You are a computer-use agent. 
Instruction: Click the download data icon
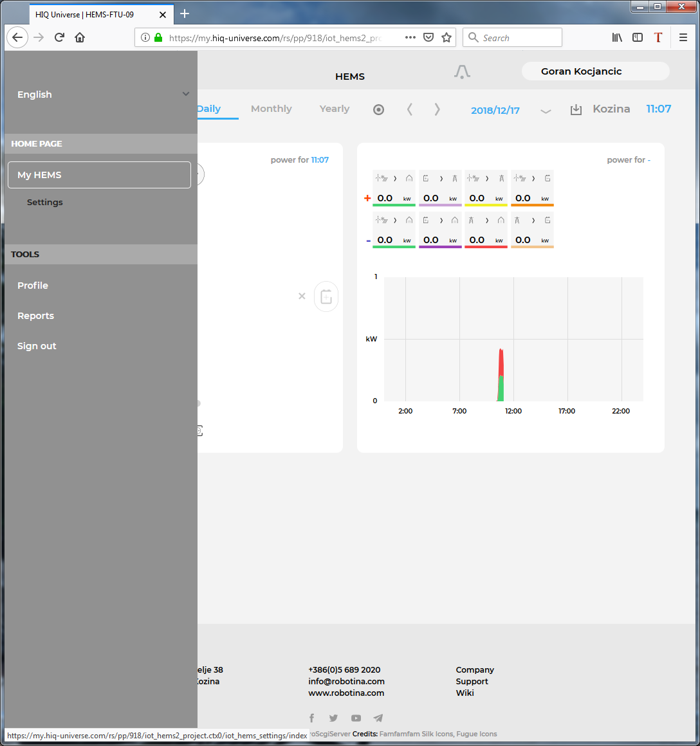(576, 110)
